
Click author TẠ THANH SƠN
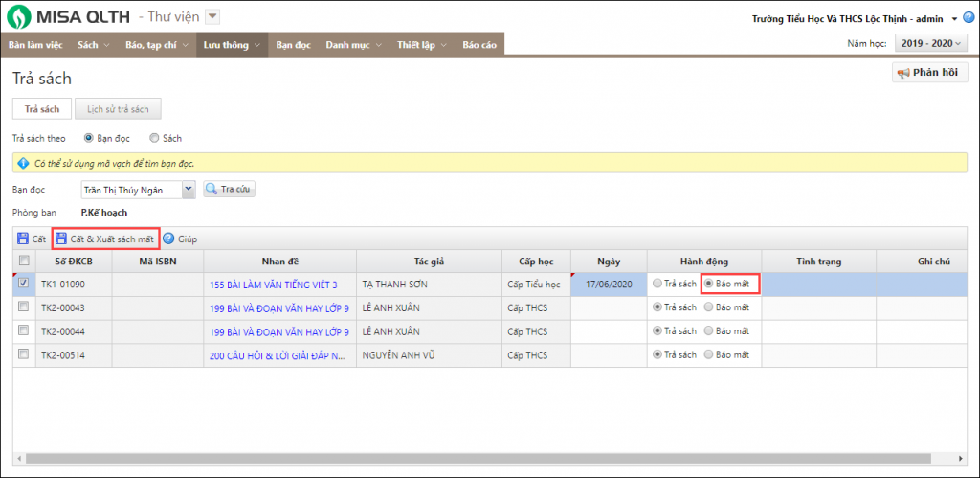click(x=394, y=285)
